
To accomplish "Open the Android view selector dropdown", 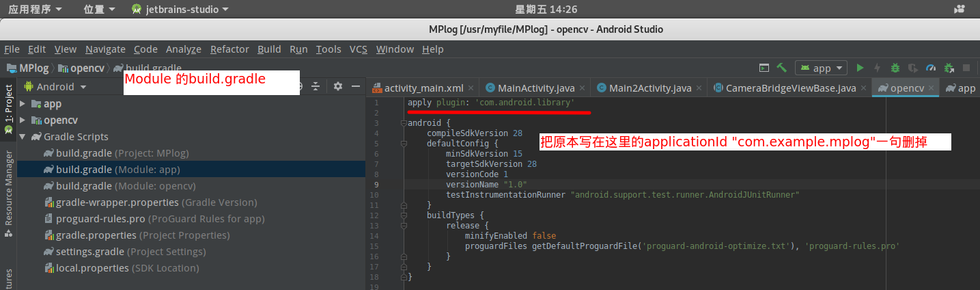I will [x=55, y=87].
